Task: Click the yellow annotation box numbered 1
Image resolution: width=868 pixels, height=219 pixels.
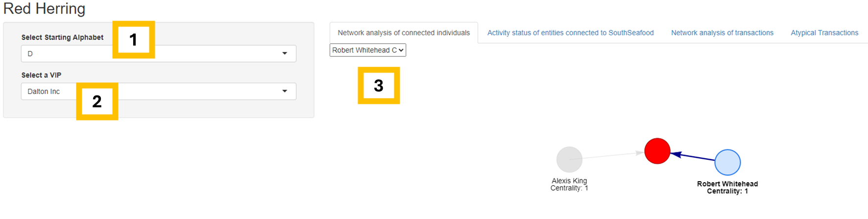Action: [x=133, y=40]
